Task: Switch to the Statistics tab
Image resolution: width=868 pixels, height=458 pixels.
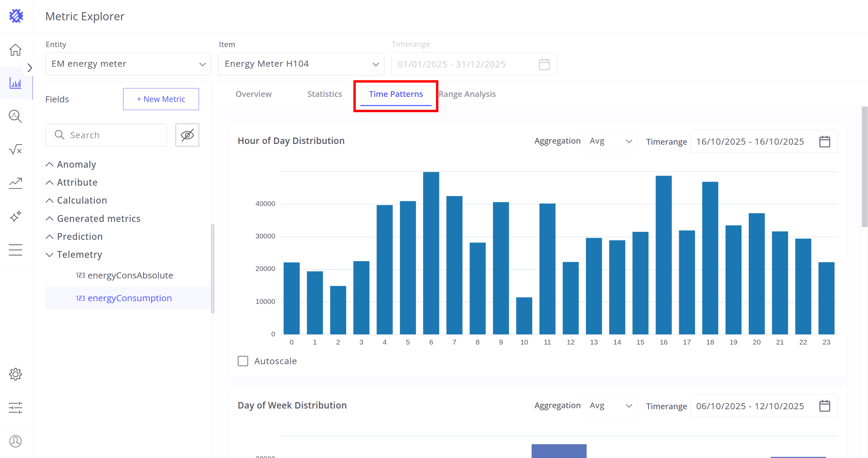Action: click(x=324, y=94)
